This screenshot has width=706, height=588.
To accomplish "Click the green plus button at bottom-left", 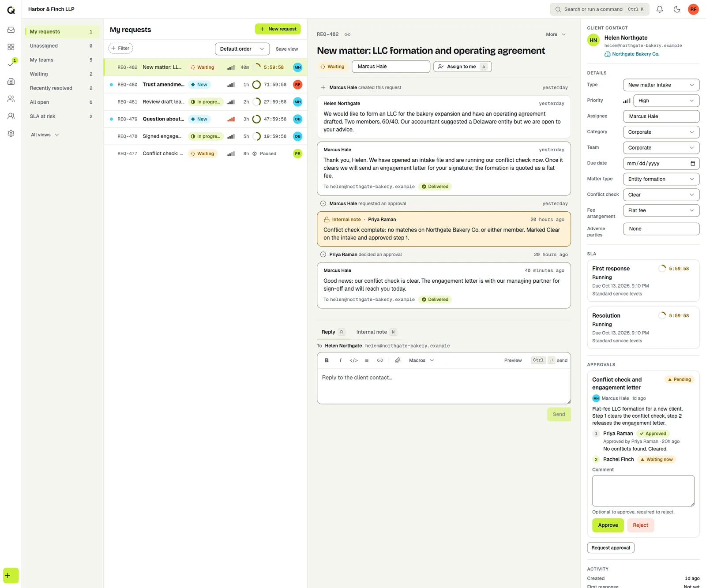I will click(x=11, y=576).
